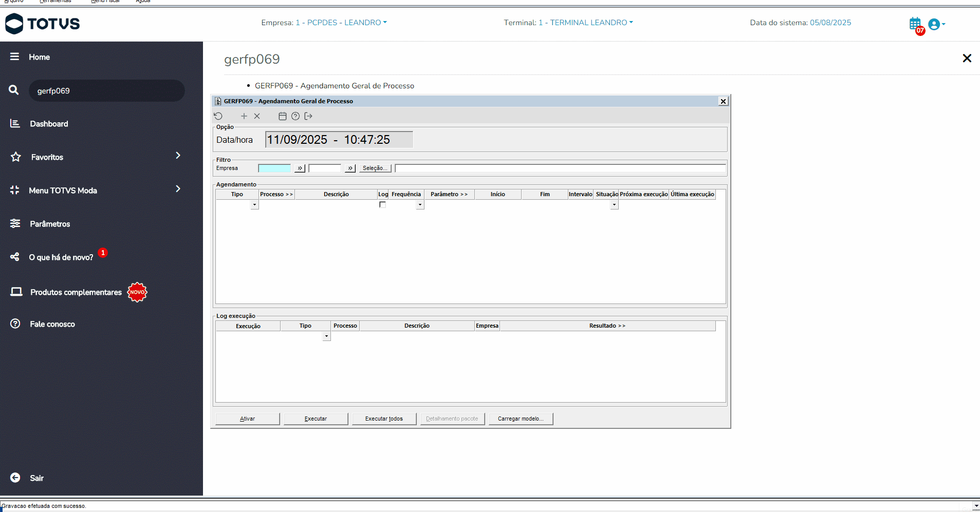Screen dimensions: 980x512
Task: Click the second Empresa filter input field
Action: (x=325, y=168)
